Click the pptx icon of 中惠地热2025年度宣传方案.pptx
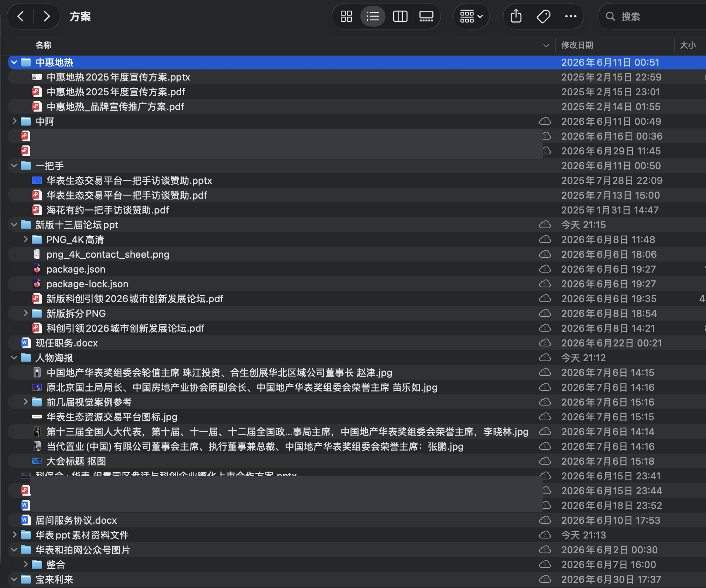The image size is (706, 588). tap(37, 77)
